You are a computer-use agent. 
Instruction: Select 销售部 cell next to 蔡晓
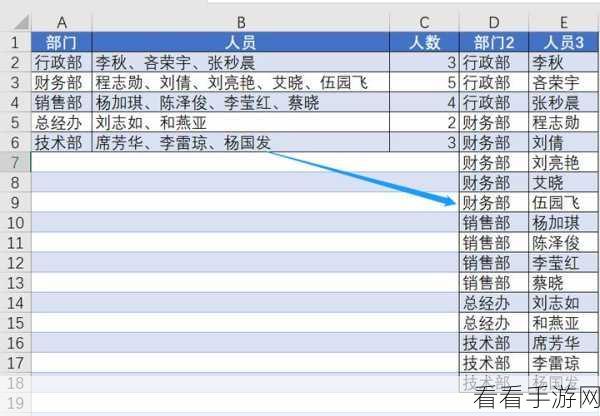pyautogui.click(x=494, y=283)
